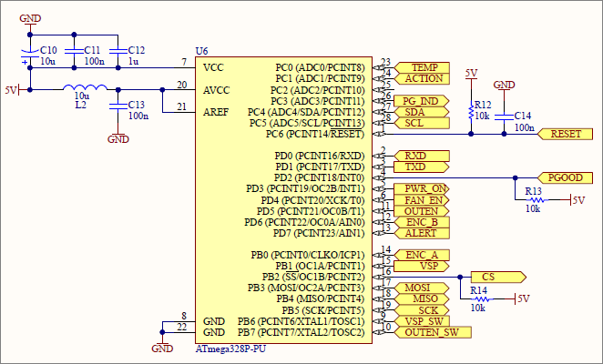The image size is (603, 364).
Task: Select the PB0 (PCINT0/CLKO/ICP1) pin label
Action: 308,255
